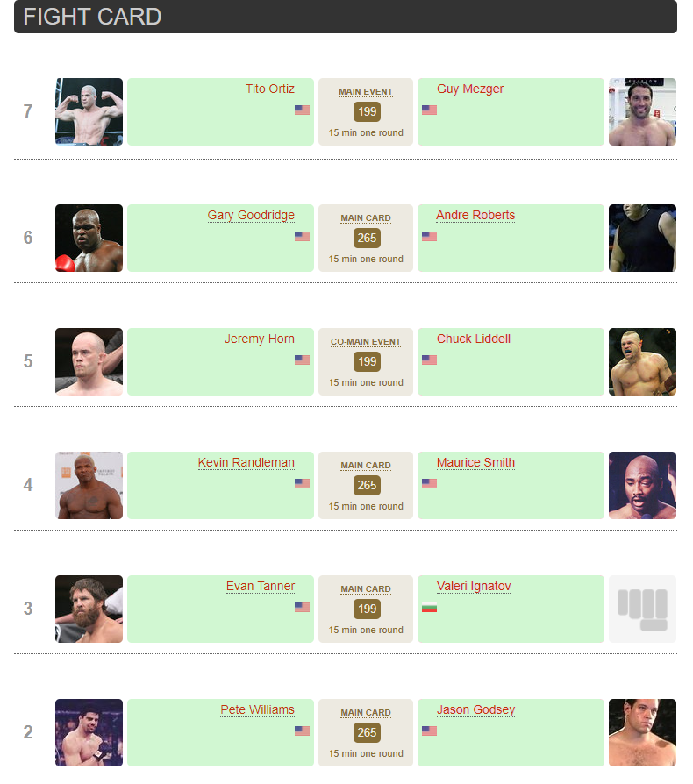Click the 265 weight badge for Goodridge vs Roberts
693x784 pixels.
tap(367, 238)
